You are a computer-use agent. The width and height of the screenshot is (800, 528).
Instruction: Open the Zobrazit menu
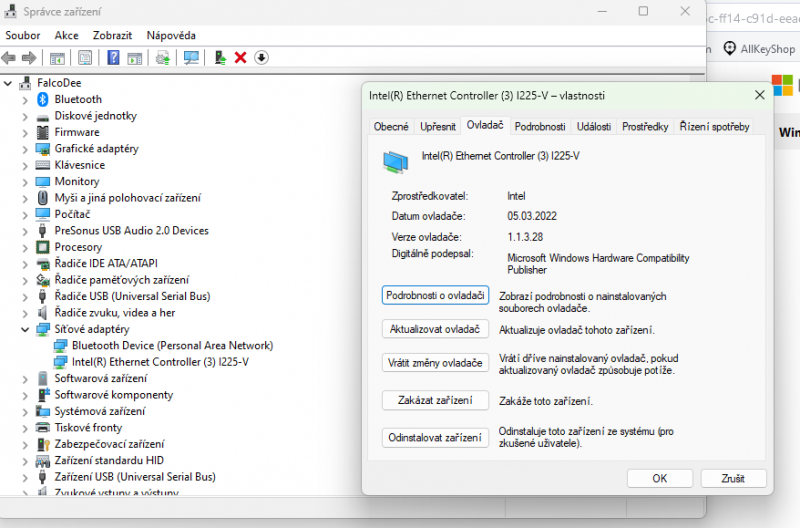(x=112, y=35)
